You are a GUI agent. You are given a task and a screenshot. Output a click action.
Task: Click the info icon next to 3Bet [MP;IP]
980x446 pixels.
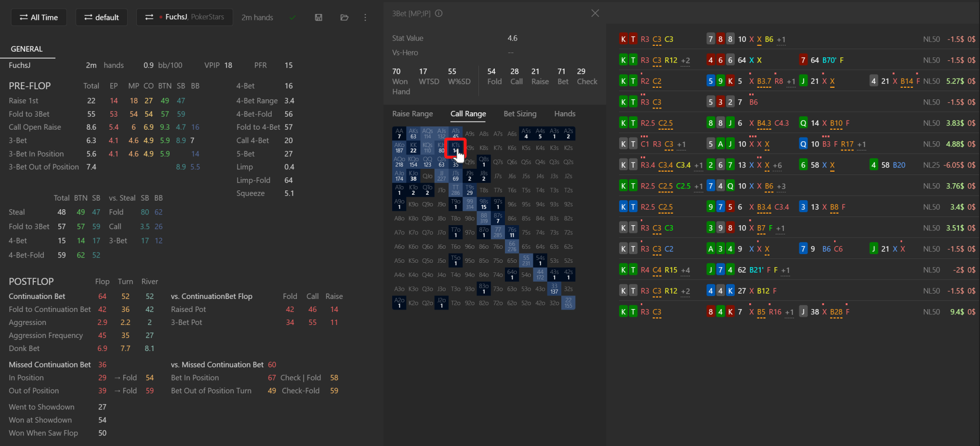coord(438,14)
